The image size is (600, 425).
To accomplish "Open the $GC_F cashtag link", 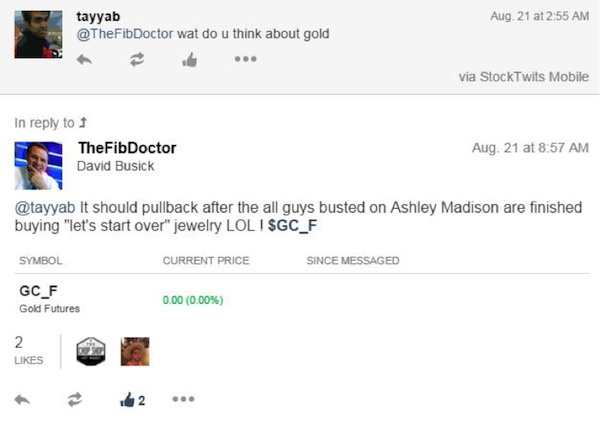I will (x=292, y=225).
